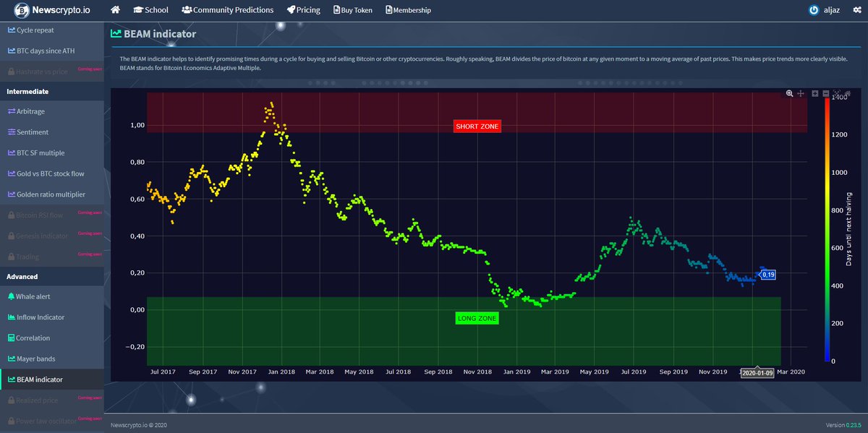The height and width of the screenshot is (433, 868).
Task: Open the Sentiment indicator
Action: point(52,132)
